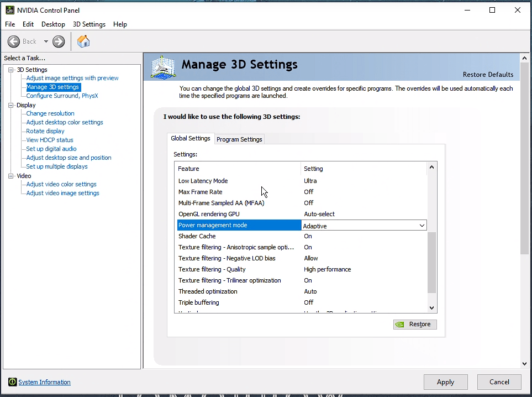Viewport: 532px width, 397px height.
Task: Open the Desktop menu
Action: pos(53,24)
